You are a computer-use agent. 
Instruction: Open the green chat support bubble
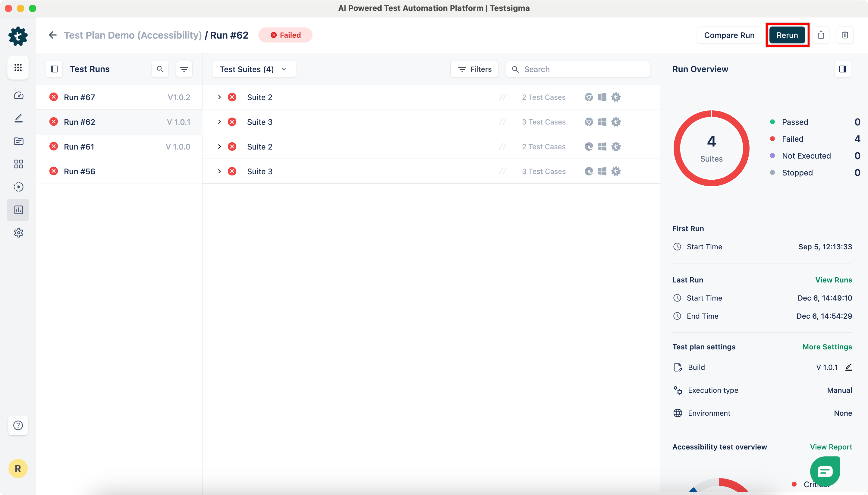pyautogui.click(x=825, y=471)
